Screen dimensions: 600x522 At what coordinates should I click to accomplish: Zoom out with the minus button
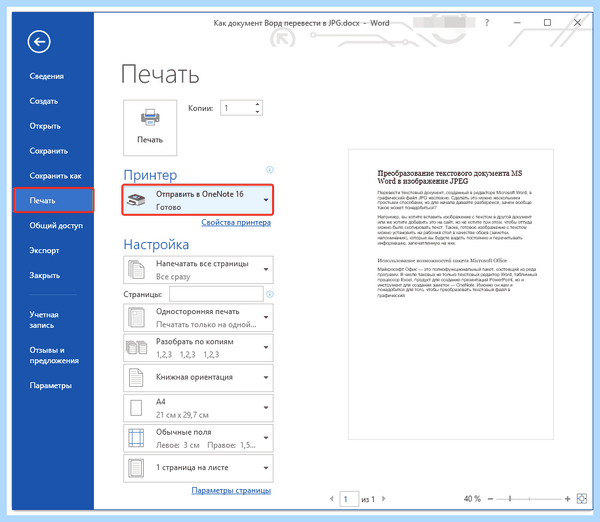pyautogui.click(x=490, y=499)
